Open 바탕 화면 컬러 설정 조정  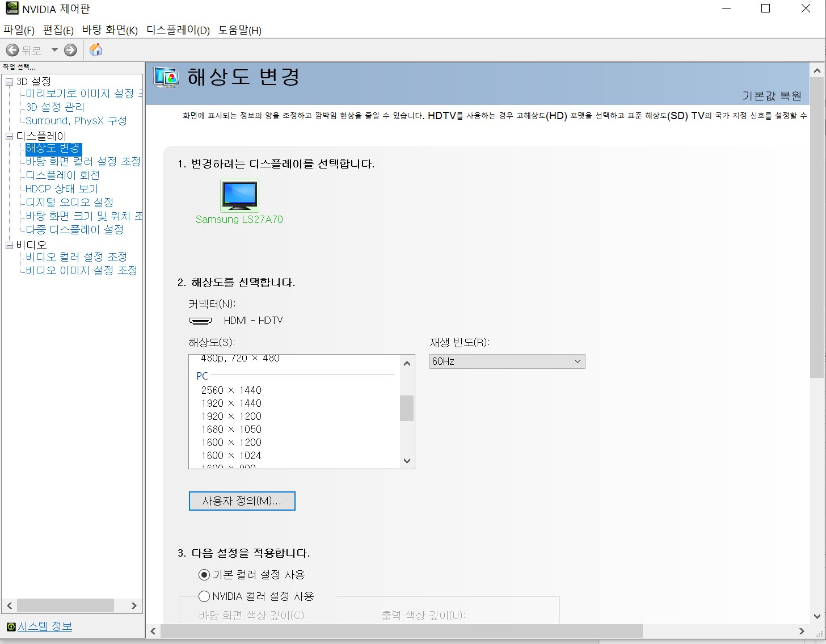(83, 162)
